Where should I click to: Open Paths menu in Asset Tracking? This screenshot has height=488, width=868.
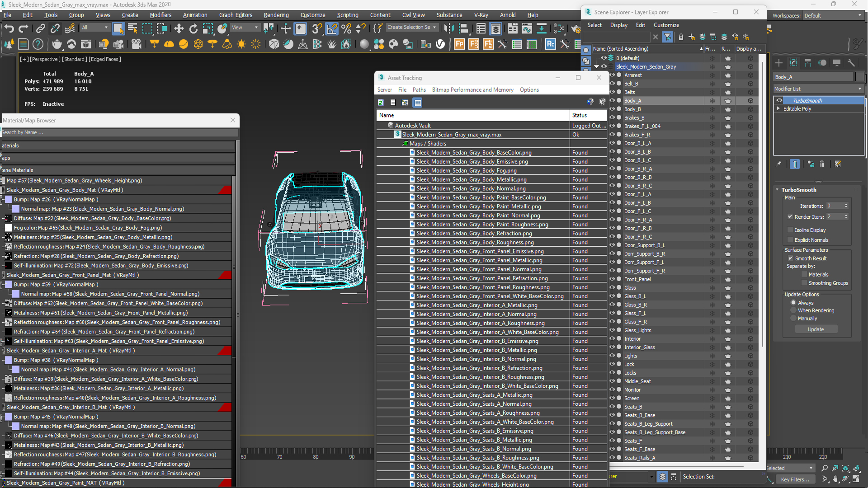[x=419, y=89]
